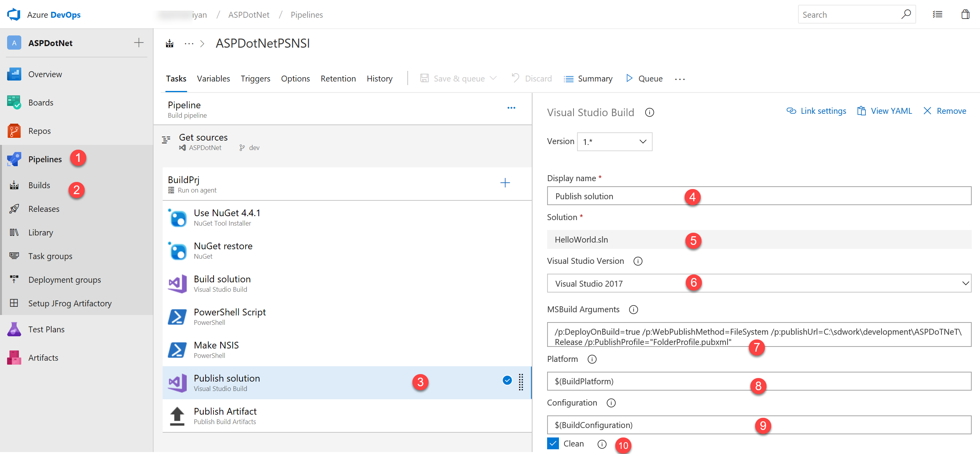980x454 pixels.
Task: Open the Overview sidebar icon
Action: [x=14, y=74]
